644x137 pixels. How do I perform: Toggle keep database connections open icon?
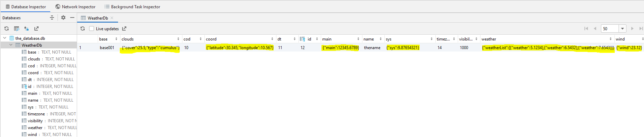[27, 28]
